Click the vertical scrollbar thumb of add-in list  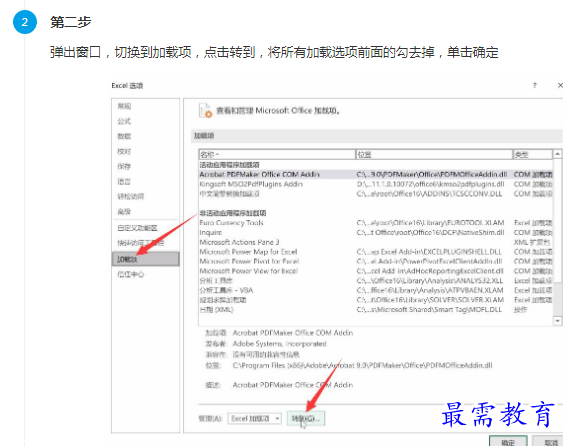[557, 221]
